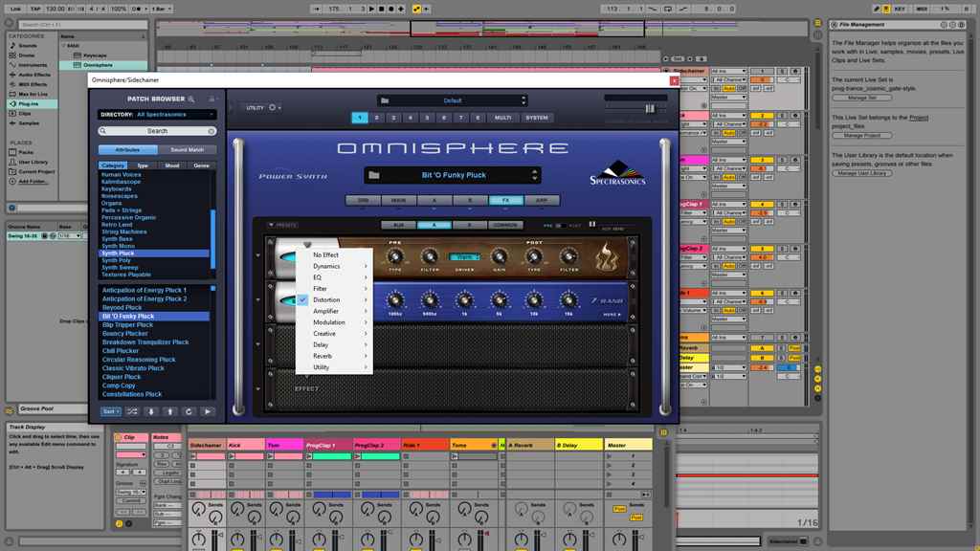This screenshot has width=980, height=551.
Task: Open the Directory dropdown in the Patch Browser
Action: click(156, 115)
